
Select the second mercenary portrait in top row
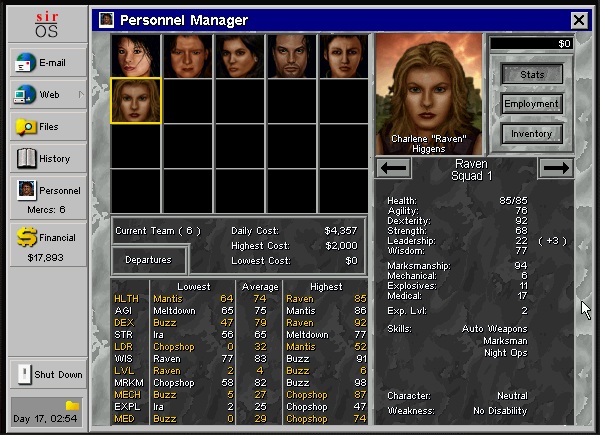tap(188, 56)
